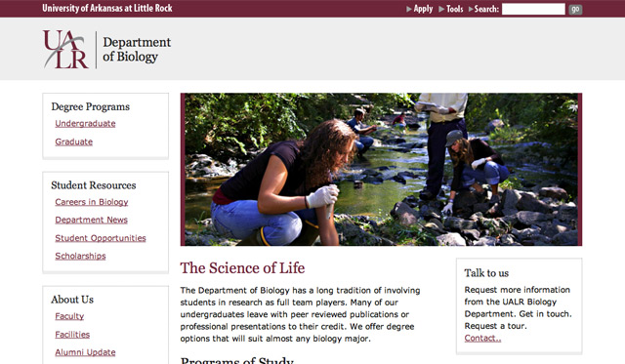Select the Alumni Update link

[x=85, y=352]
